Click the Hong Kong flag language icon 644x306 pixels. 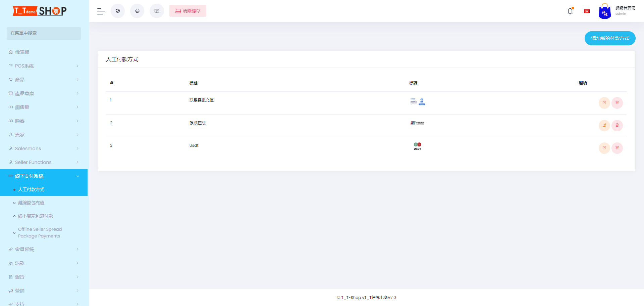[x=587, y=11]
